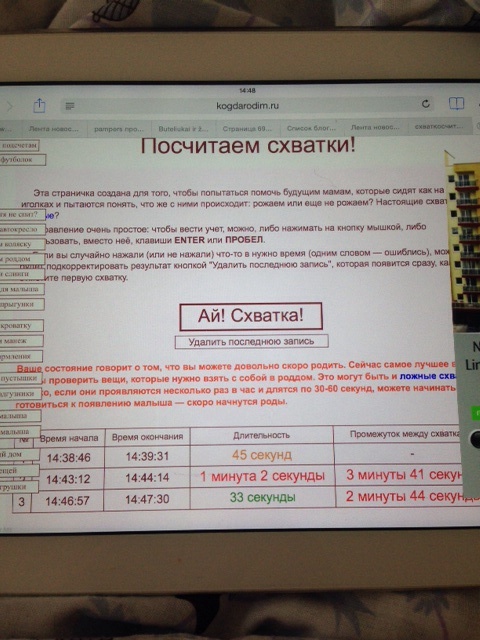Click the 'Посчитаем схватки!' page heading
The height and width of the screenshot is (640, 480).
click(x=248, y=145)
